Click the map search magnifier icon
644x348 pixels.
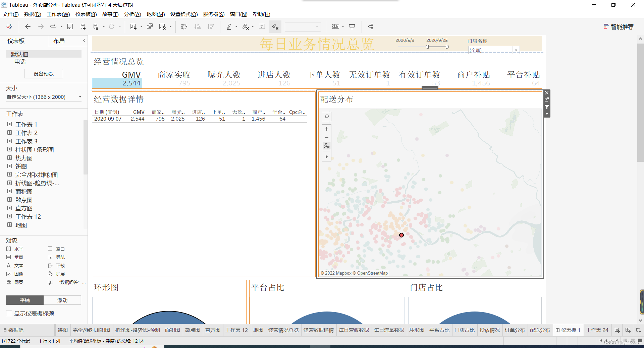[x=326, y=117]
